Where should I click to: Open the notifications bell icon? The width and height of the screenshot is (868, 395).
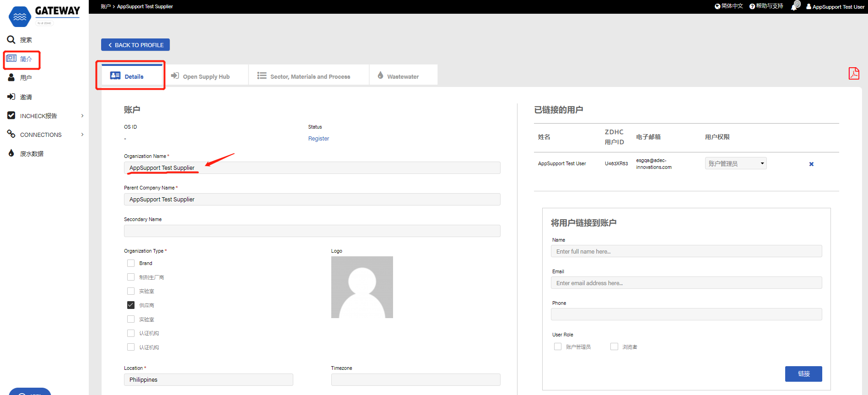[794, 6]
